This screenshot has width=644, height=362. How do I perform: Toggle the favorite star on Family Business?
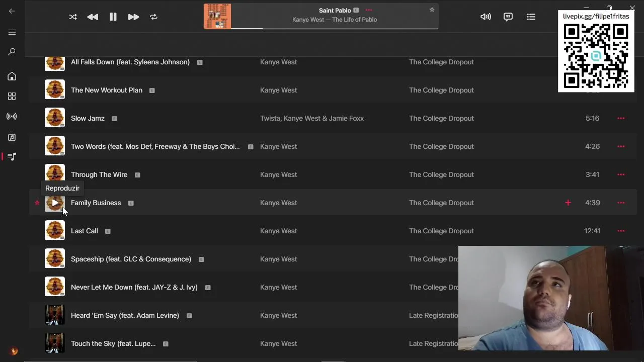pos(37,203)
